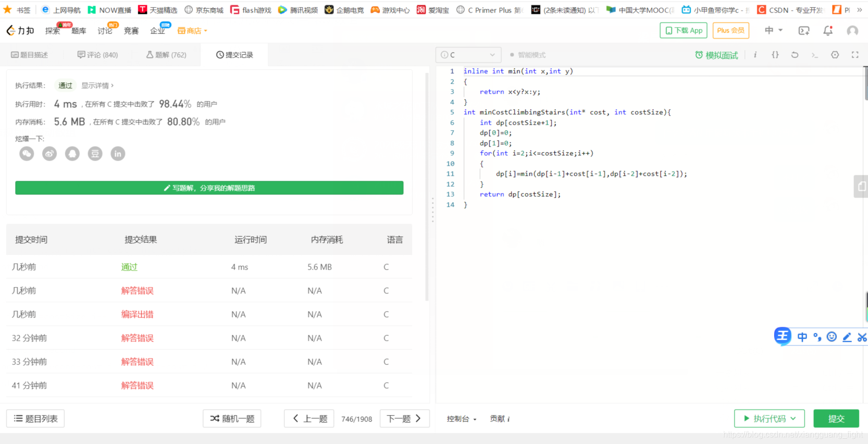
Task: Open the notes side panel icon
Action: point(861,186)
